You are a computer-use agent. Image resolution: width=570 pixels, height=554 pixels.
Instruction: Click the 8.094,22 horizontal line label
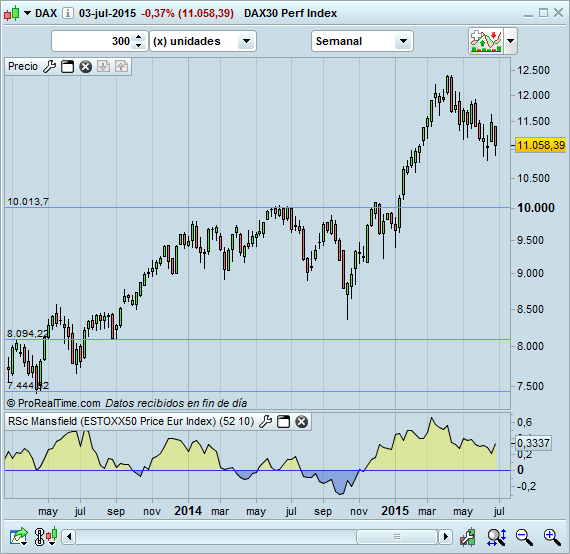(28, 333)
